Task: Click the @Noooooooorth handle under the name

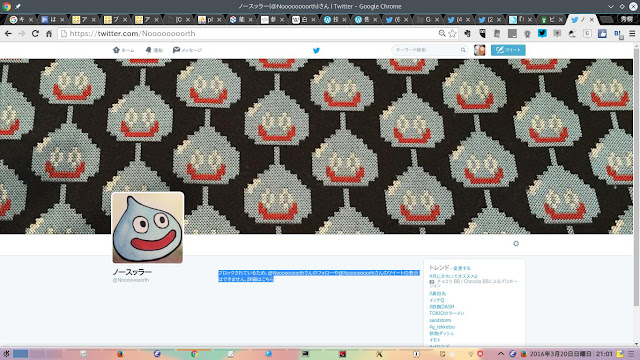Action: 131,280
